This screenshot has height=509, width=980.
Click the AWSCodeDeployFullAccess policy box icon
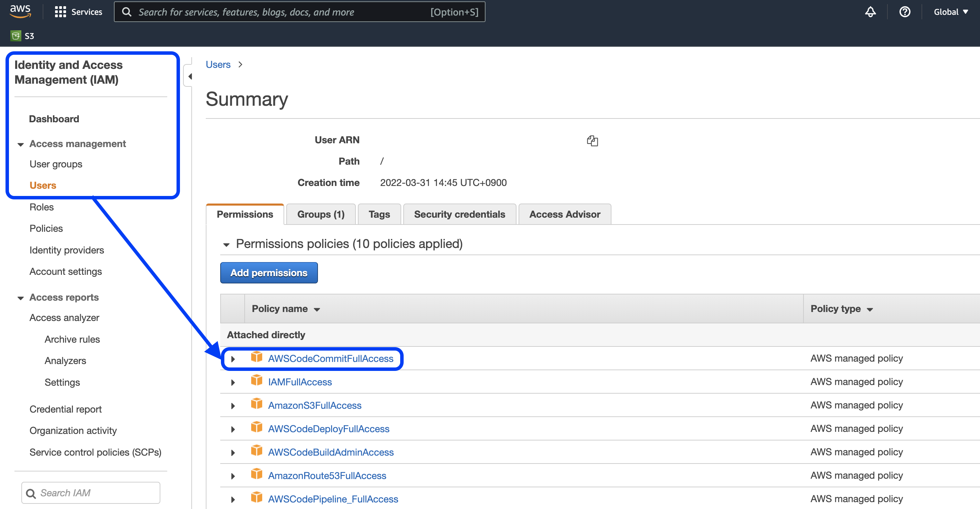(256, 427)
